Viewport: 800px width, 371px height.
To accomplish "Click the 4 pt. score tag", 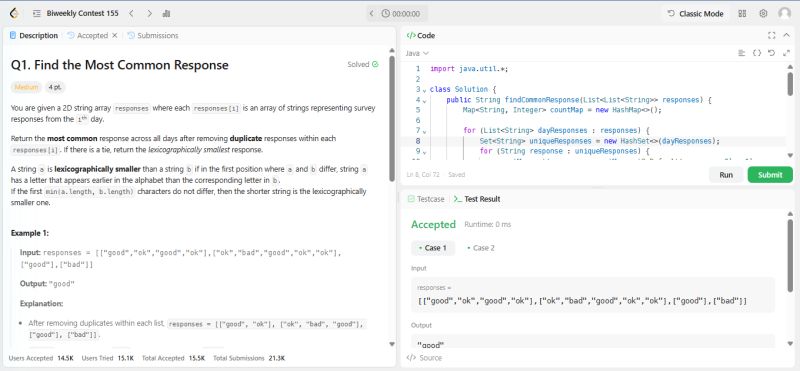I will pyautogui.click(x=55, y=87).
